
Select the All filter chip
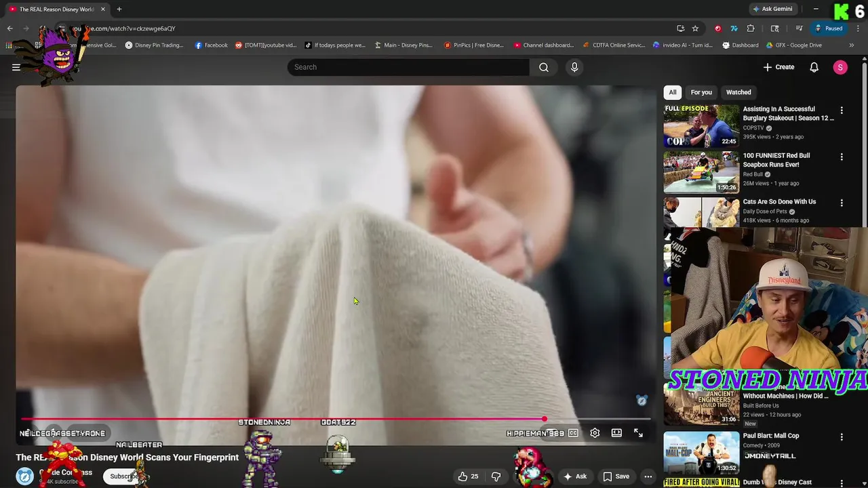pos(673,92)
